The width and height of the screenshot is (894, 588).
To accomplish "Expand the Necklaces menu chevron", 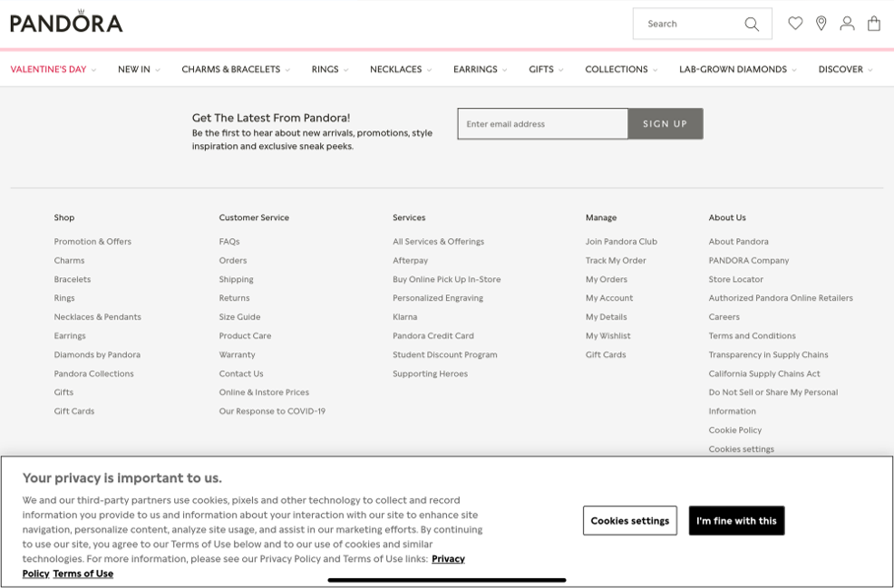I will [429, 70].
